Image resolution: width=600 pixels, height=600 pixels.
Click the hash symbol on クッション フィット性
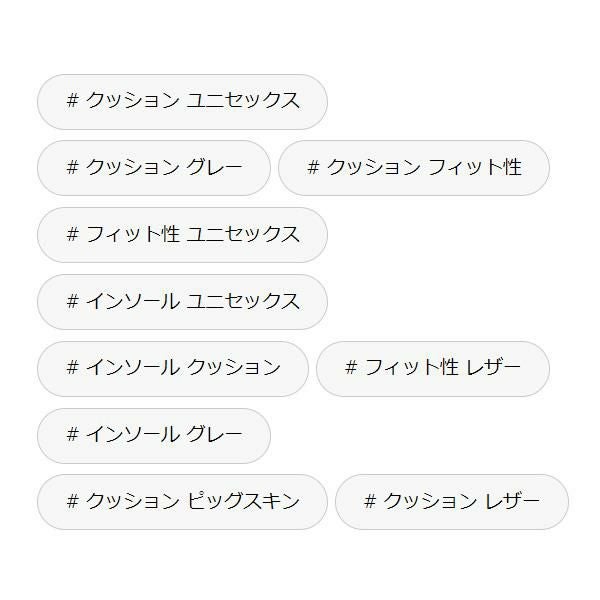313,167
